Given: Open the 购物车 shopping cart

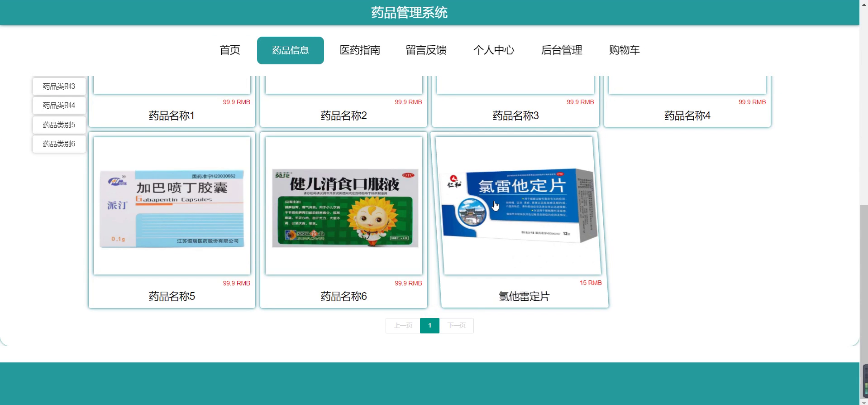Looking at the screenshot, I should click(x=624, y=50).
